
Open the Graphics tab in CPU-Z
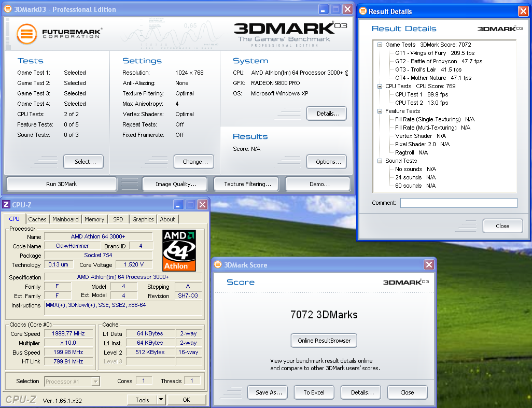coord(143,219)
